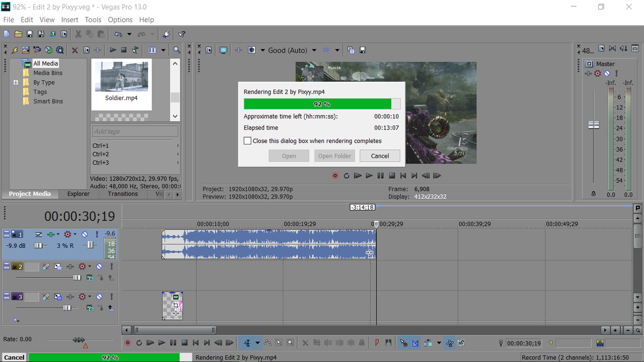The height and width of the screenshot is (362, 644).
Task: Select the Soldier.mp4 media thumbnail
Action: click(x=121, y=84)
